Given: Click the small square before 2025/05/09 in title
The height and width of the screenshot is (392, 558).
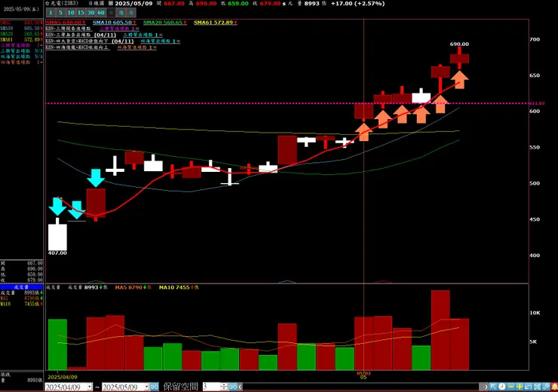Looking at the screenshot, I should click(x=111, y=4).
